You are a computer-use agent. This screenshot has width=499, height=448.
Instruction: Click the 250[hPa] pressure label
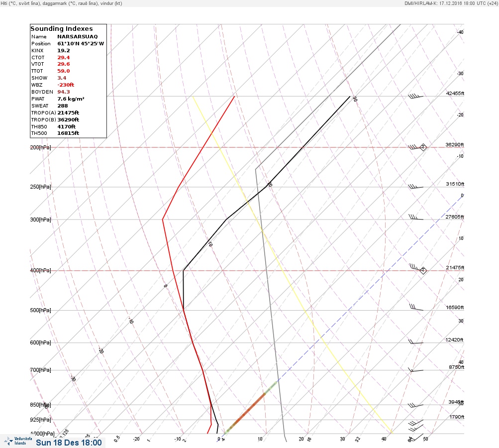pyautogui.click(x=40, y=187)
